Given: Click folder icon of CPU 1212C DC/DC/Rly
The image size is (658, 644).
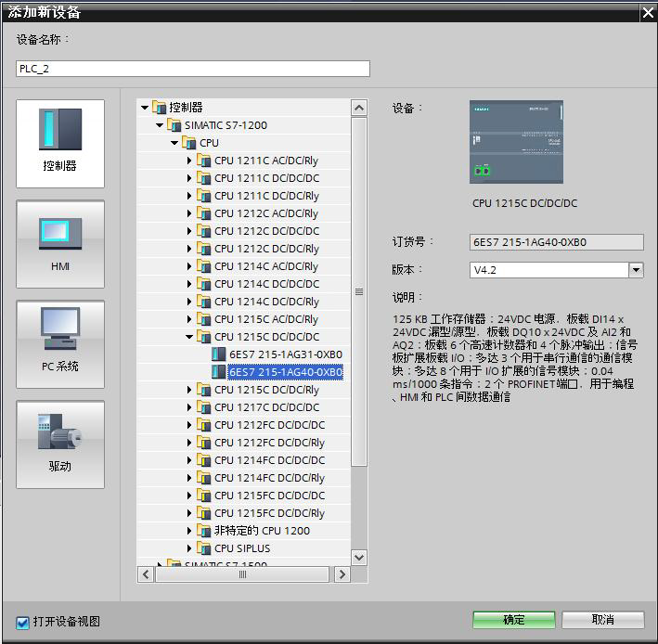Looking at the screenshot, I should click(x=204, y=249).
